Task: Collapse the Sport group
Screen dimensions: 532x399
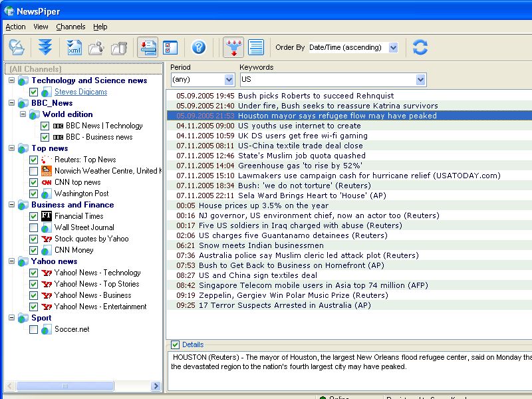Action: 11,318
